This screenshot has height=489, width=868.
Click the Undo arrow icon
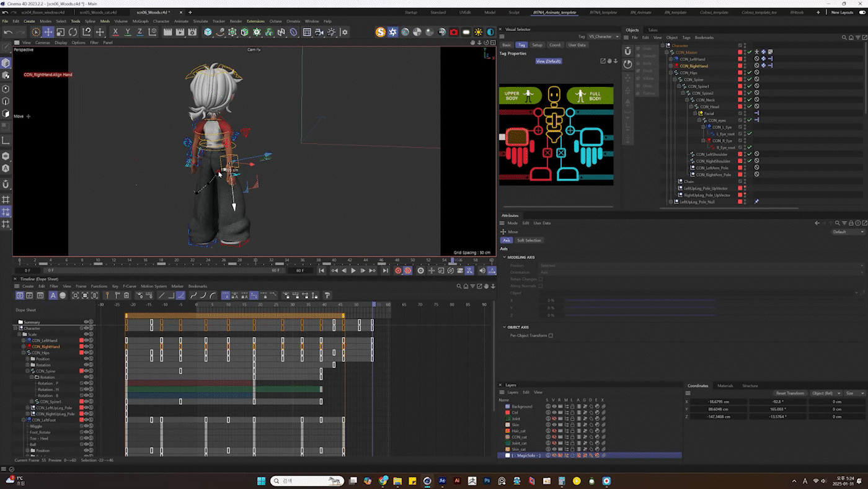pyautogui.click(x=8, y=32)
